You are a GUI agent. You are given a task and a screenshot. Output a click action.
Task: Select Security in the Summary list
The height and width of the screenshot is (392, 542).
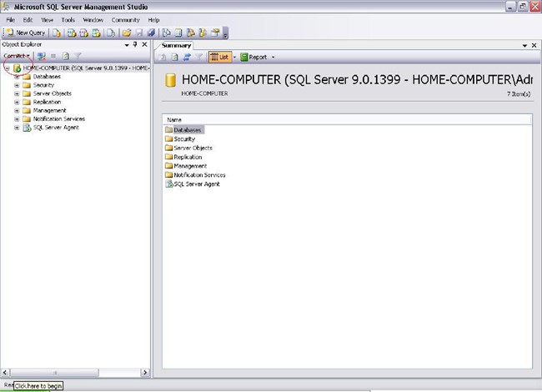(184, 139)
